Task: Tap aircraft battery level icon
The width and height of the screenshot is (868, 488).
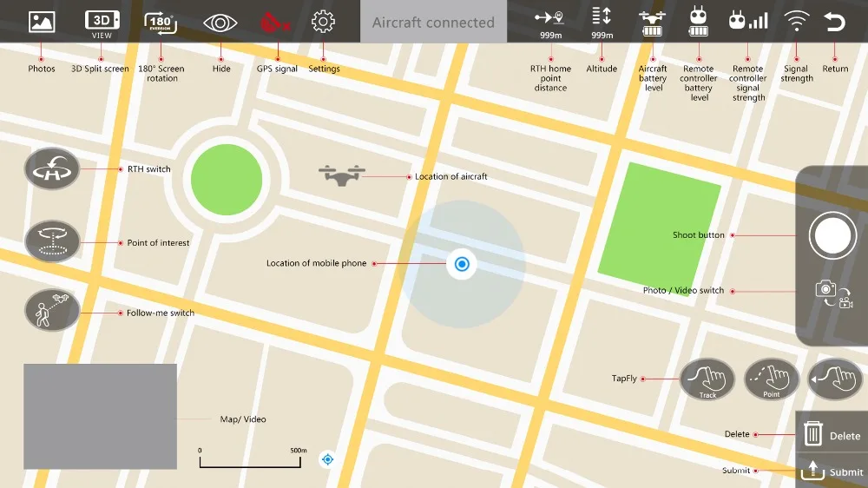Action: [x=652, y=23]
